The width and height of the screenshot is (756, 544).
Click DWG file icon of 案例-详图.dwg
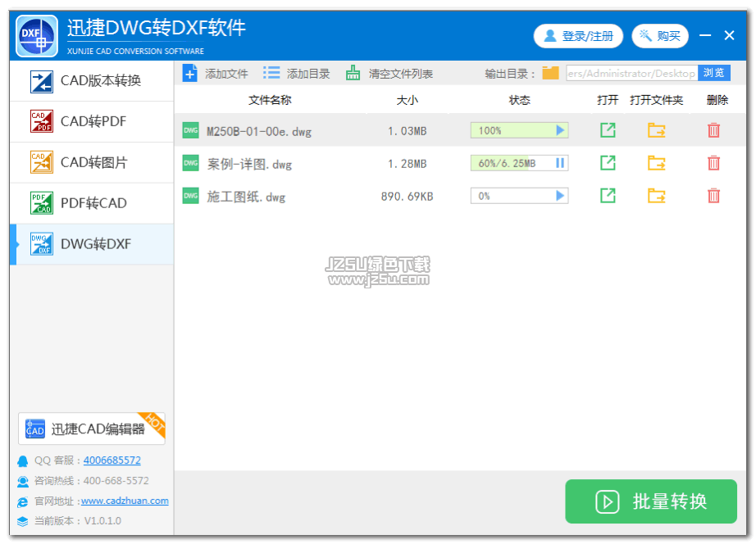click(191, 163)
